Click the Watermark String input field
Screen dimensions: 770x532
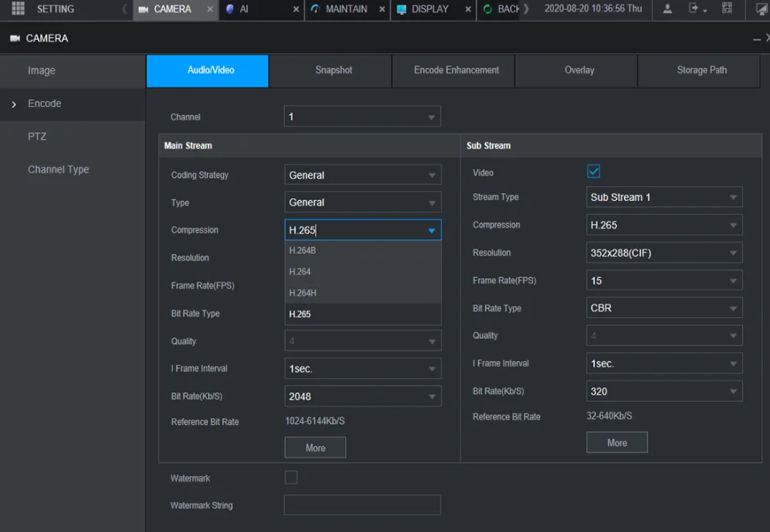click(x=362, y=505)
